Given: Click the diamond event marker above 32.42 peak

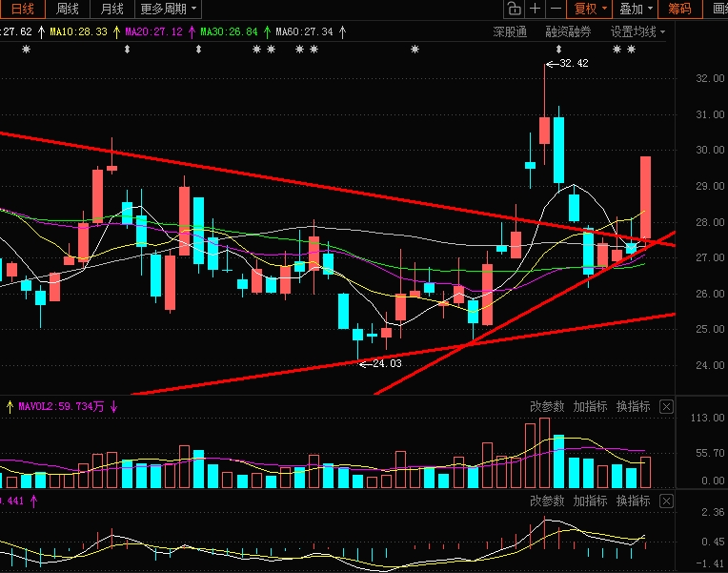Looking at the screenshot, I should (558, 49).
